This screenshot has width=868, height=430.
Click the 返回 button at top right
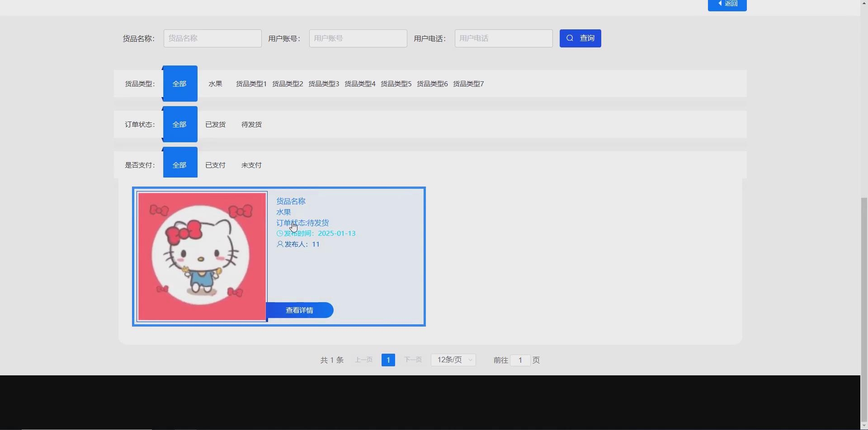(x=727, y=3)
